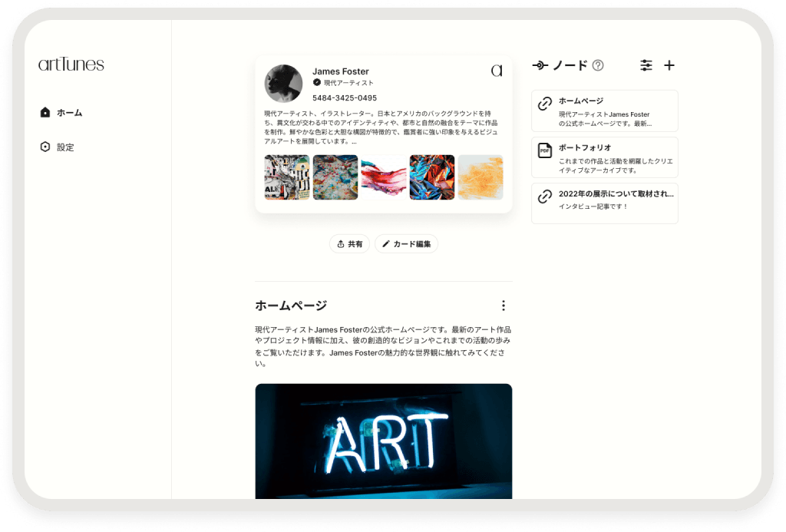The image size is (786, 532).
Task: Click the 'a' logo on the profile card
Action: click(497, 70)
